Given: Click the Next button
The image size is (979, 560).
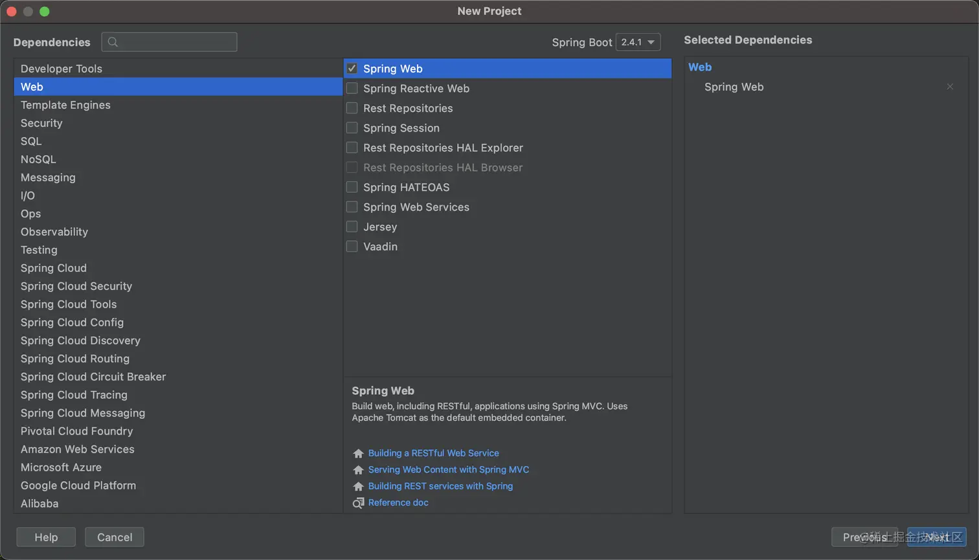Looking at the screenshot, I should (936, 537).
